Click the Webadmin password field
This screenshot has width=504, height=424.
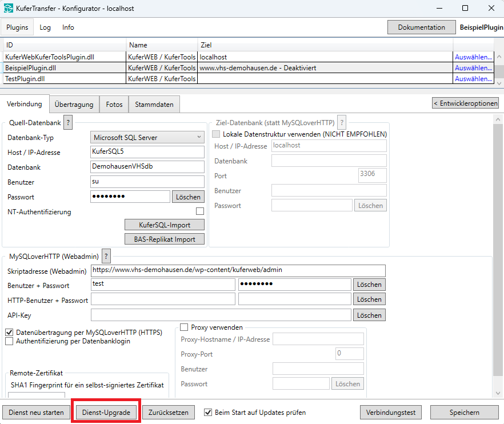(295, 285)
